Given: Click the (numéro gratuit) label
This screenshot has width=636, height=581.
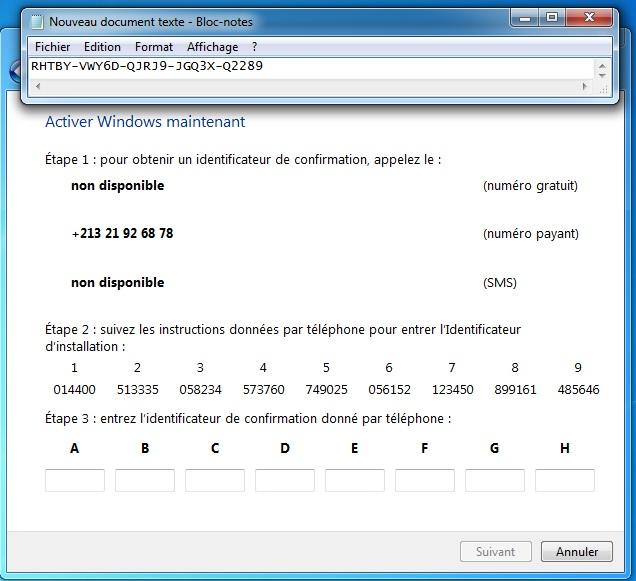Looking at the screenshot, I should coord(530,186).
